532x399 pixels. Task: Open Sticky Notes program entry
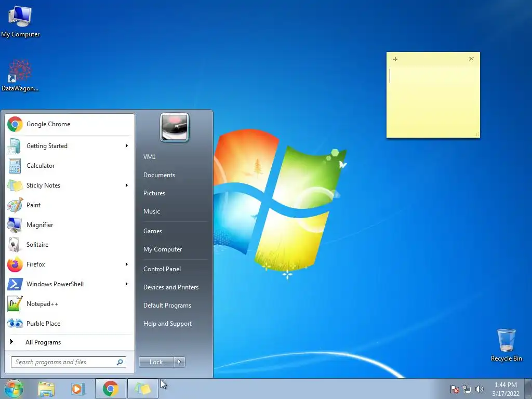click(70, 185)
